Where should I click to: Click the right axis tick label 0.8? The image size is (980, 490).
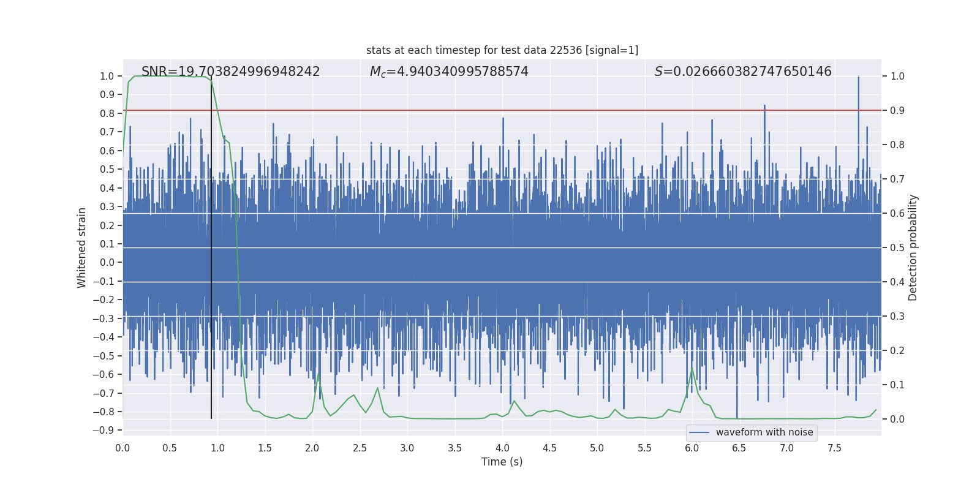897,145
